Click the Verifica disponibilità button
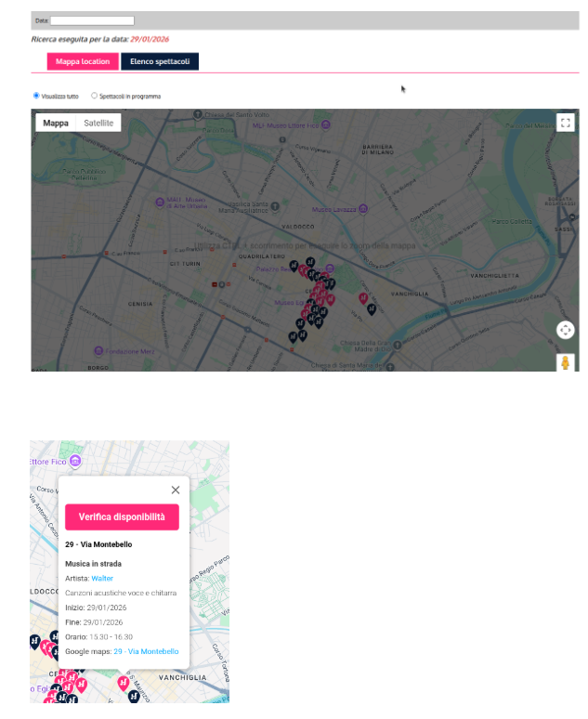Viewport: 588px width, 719px height. 122,516
